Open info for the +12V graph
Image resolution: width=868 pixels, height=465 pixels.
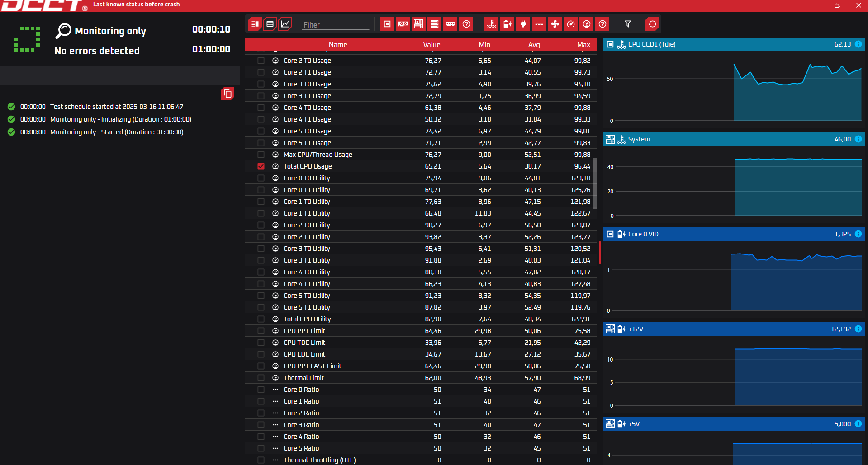[x=858, y=329]
